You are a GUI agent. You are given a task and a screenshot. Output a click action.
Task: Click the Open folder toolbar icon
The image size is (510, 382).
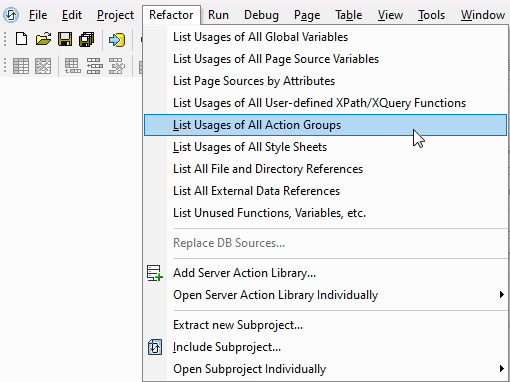(x=43, y=39)
